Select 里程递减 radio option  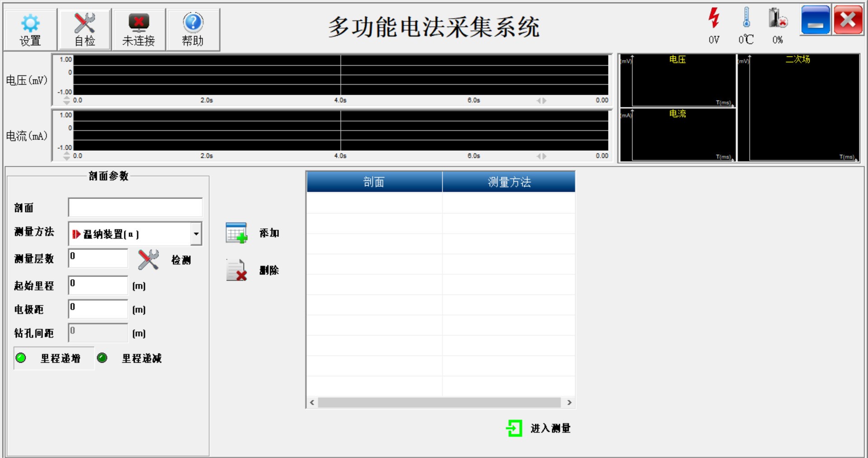coord(102,358)
